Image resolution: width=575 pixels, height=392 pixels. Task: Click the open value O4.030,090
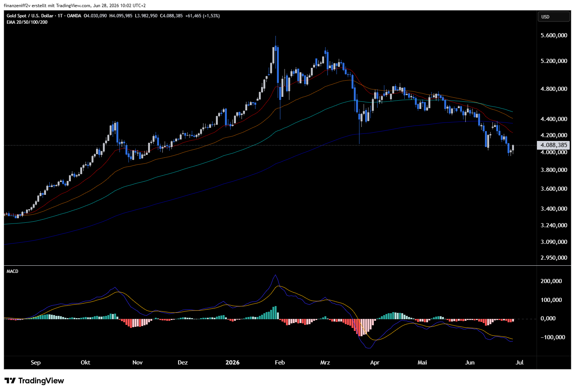(95, 16)
